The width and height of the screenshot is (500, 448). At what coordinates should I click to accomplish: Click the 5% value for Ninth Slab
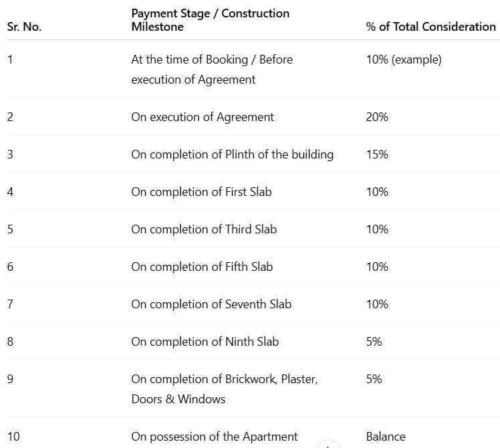click(374, 342)
